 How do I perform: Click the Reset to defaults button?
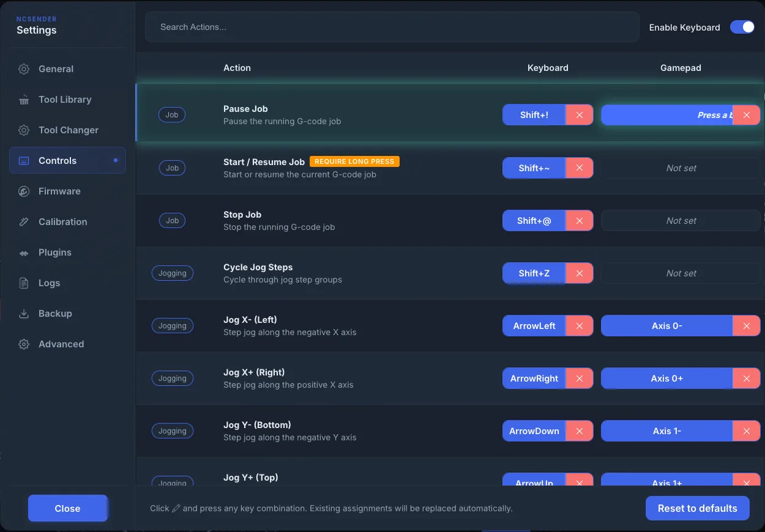(698, 508)
